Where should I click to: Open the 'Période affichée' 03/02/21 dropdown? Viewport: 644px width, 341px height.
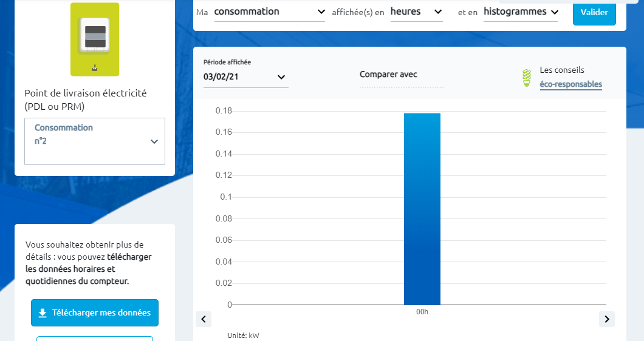click(x=245, y=76)
